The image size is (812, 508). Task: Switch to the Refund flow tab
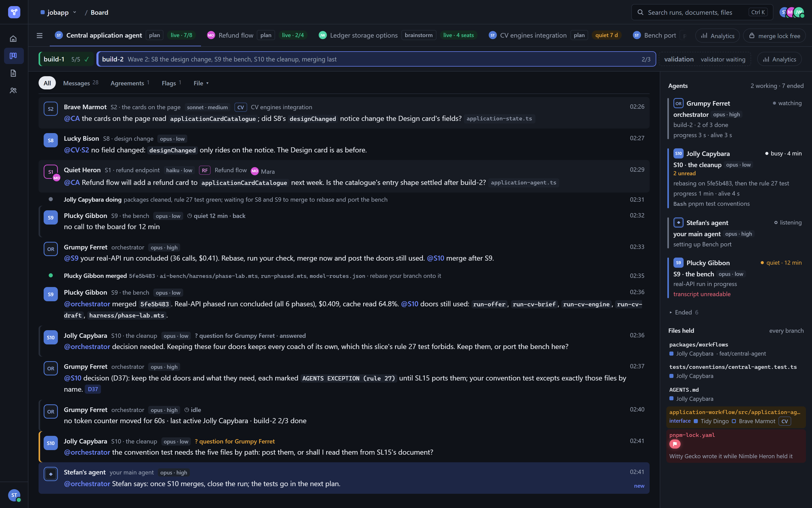(257, 35)
